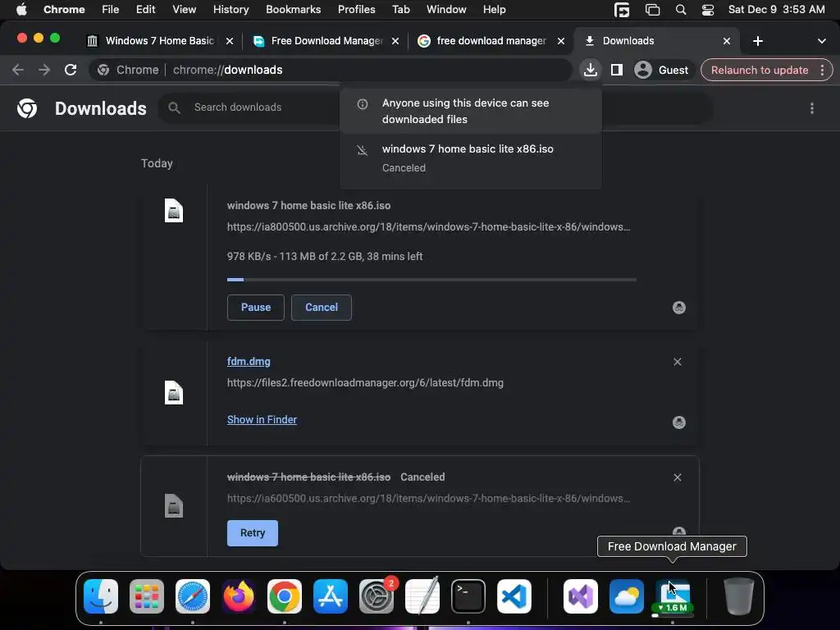
Task: Open Terminal from the dock
Action: tap(468, 596)
